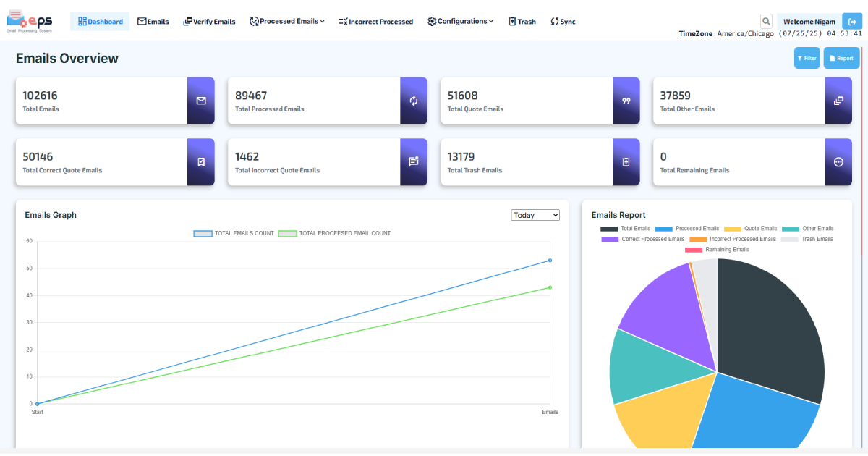Screen dimensions: 868x456
Task: Open the Today time range dropdown
Action: (x=535, y=215)
